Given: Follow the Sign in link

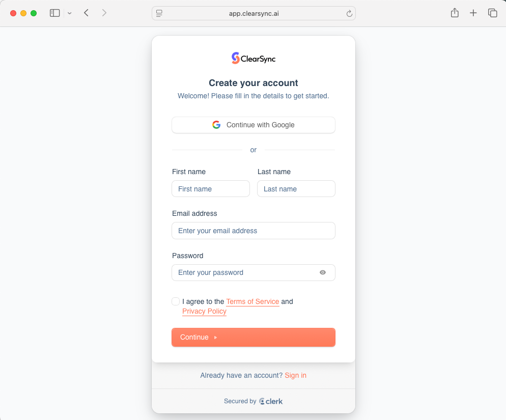Looking at the screenshot, I should point(295,375).
